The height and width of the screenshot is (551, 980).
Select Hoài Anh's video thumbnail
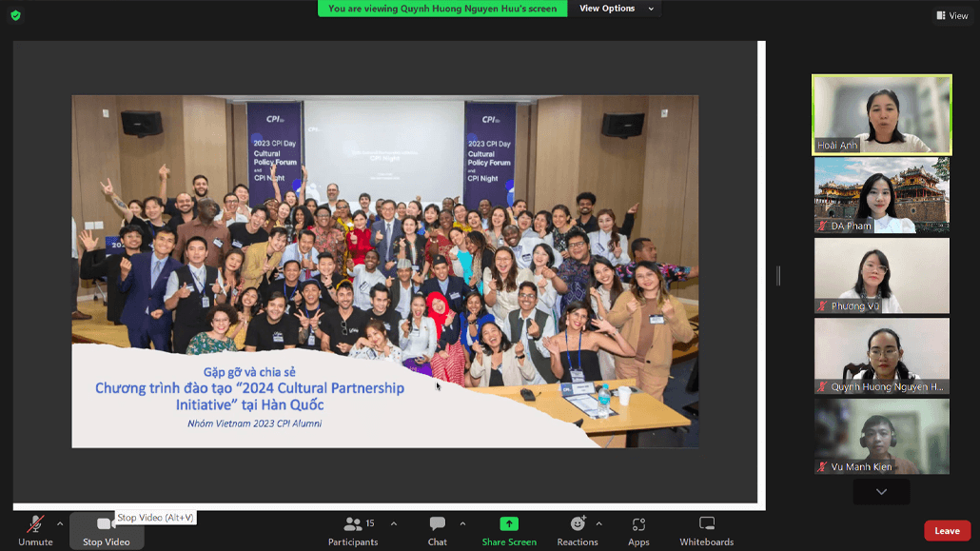click(x=881, y=114)
